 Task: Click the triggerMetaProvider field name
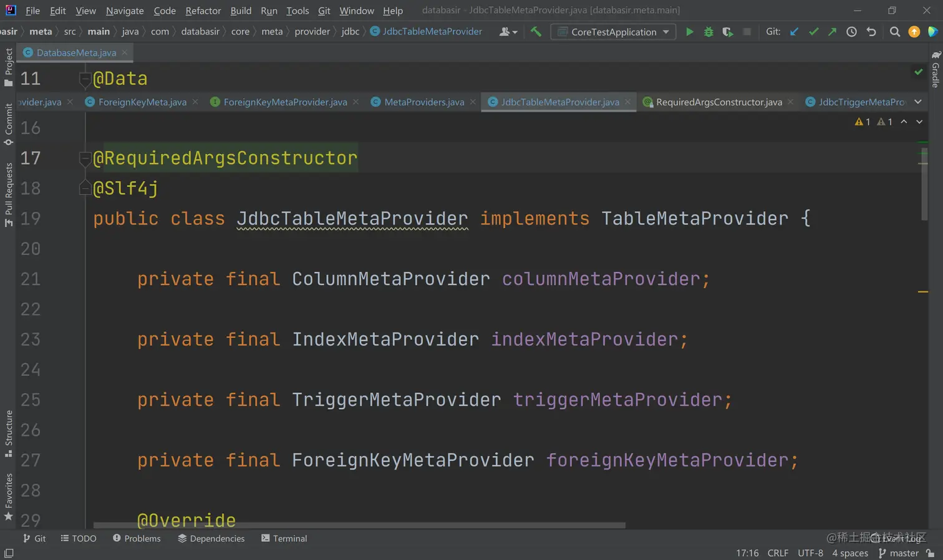[617, 400]
